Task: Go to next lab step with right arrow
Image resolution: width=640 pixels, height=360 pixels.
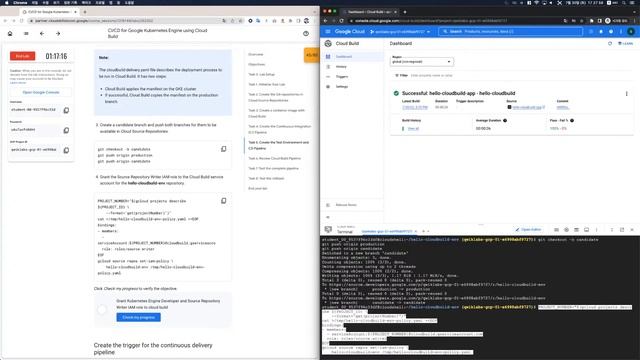Action: (58, 33)
